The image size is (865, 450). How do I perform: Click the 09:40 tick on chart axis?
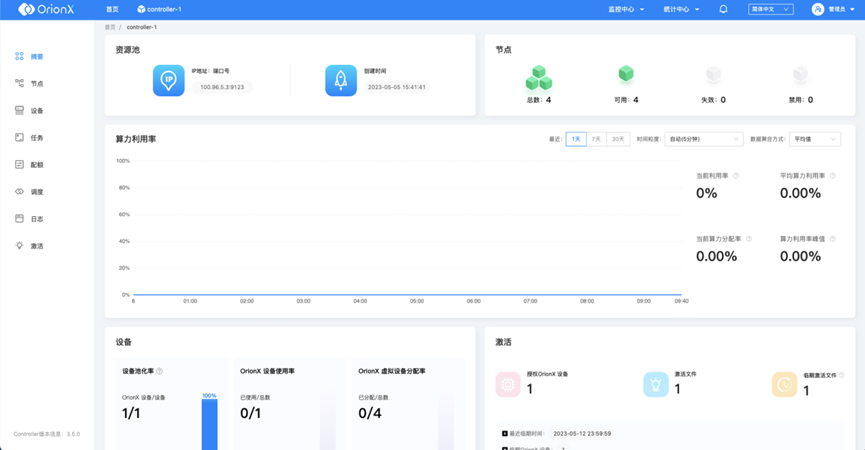(x=681, y=301)
